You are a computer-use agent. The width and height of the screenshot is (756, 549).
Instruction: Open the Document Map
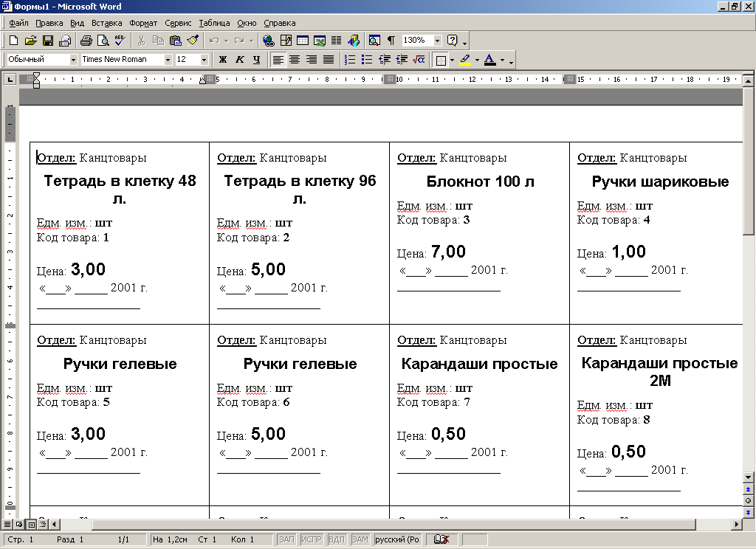coord(374,41)
